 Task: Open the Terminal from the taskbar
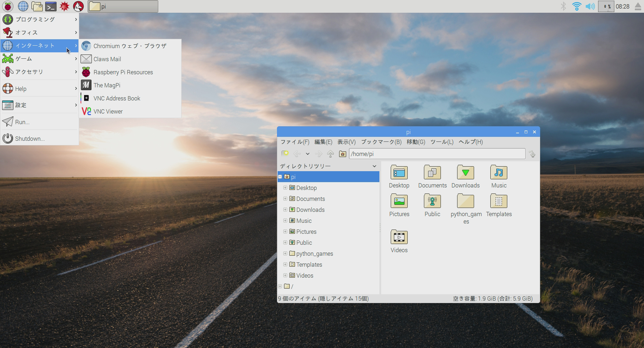click(51, 6)
